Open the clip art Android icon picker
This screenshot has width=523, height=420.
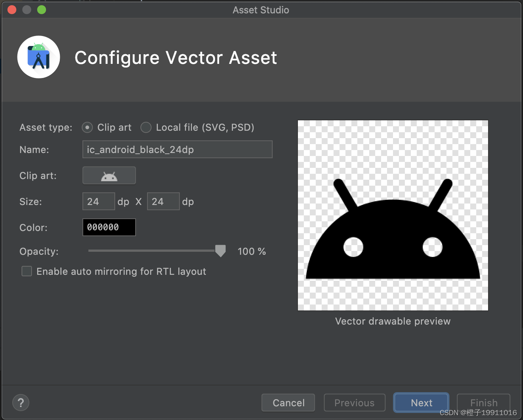point(109,175)
